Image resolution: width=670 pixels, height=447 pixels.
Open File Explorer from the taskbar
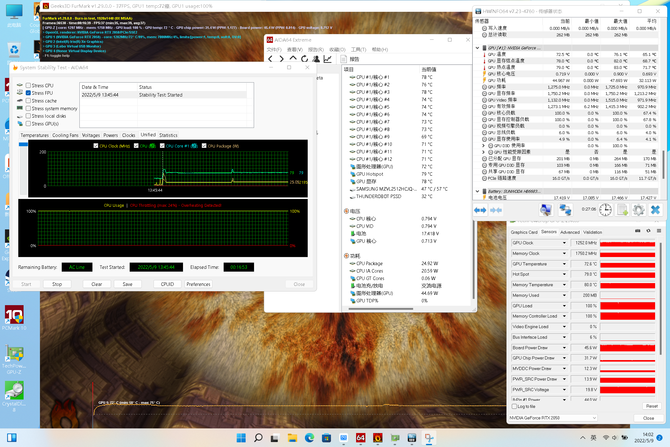[x=292, y=438]
